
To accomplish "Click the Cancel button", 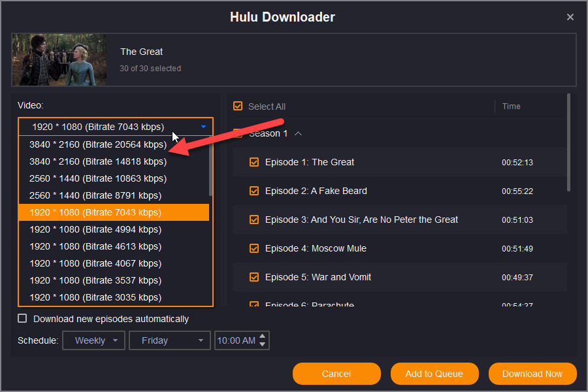I will pos(336,374).
